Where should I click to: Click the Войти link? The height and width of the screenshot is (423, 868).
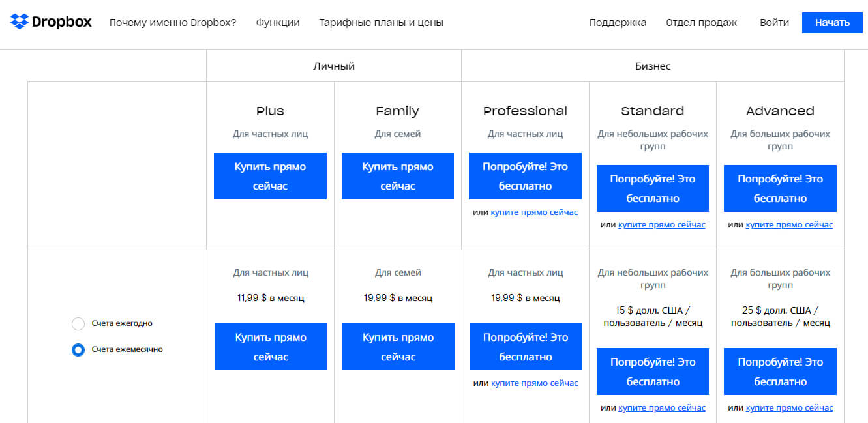click(773, 22)
